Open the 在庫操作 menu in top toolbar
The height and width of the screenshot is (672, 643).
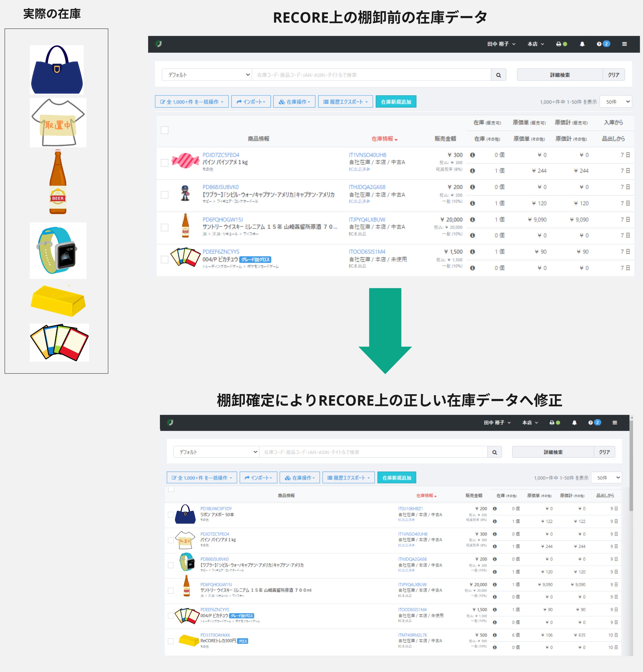tap(294, 102)
